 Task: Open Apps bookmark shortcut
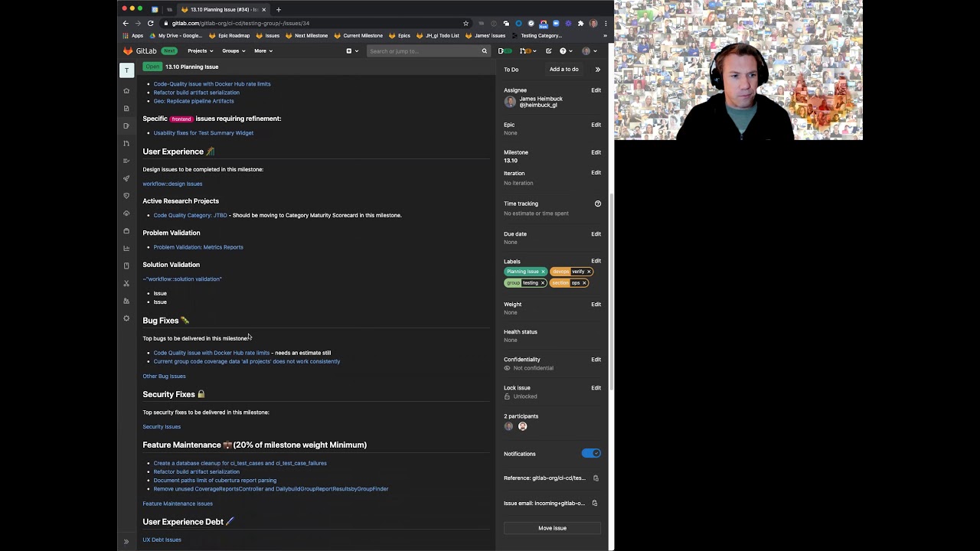133,36
